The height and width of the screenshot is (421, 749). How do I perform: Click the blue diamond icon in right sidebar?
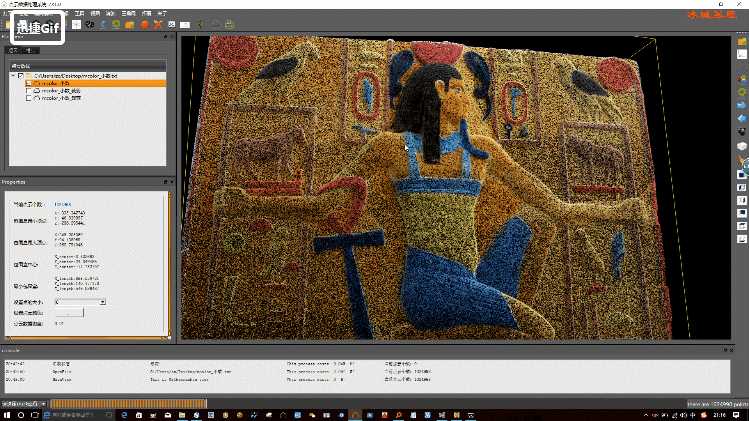click(742, 118)
